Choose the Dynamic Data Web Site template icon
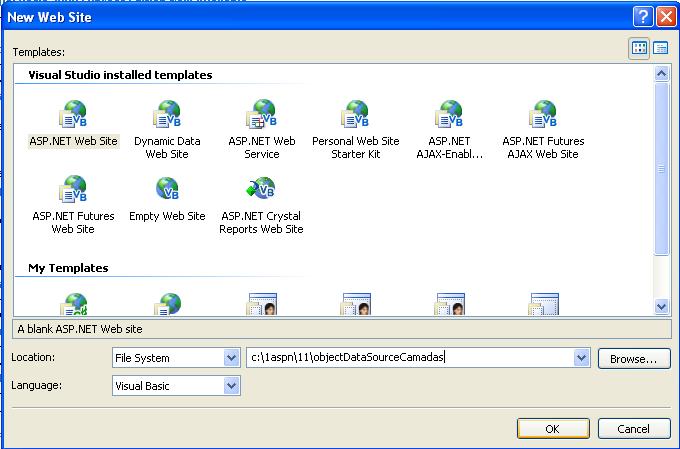Screen dimensions: 680x449 pyautogui.click(x=167, y=114)
